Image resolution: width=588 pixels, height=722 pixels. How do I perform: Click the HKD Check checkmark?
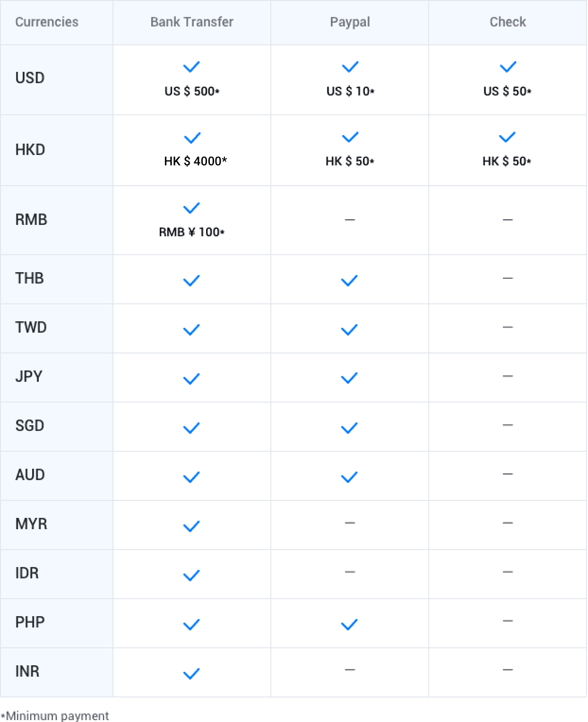point(507,138)
